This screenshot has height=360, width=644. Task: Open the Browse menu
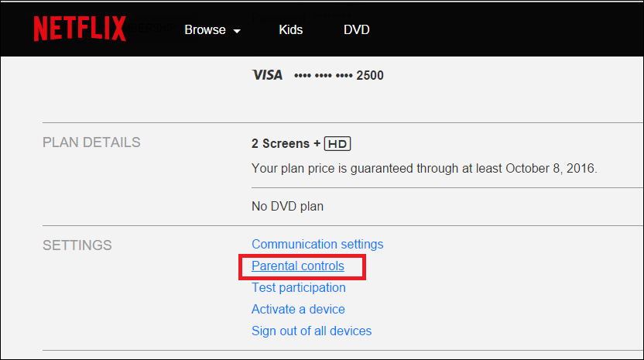point(206,30)
